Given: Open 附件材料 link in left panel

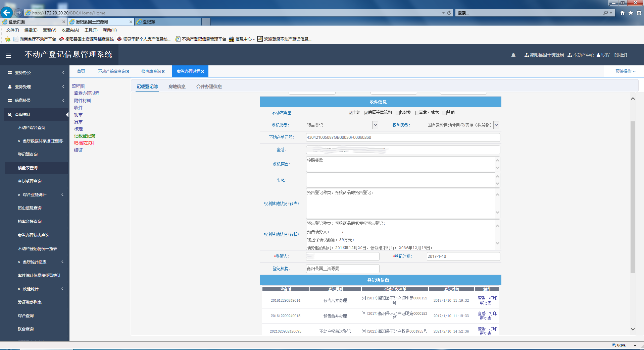Looking at the screenshot, I should click(83, 101).
